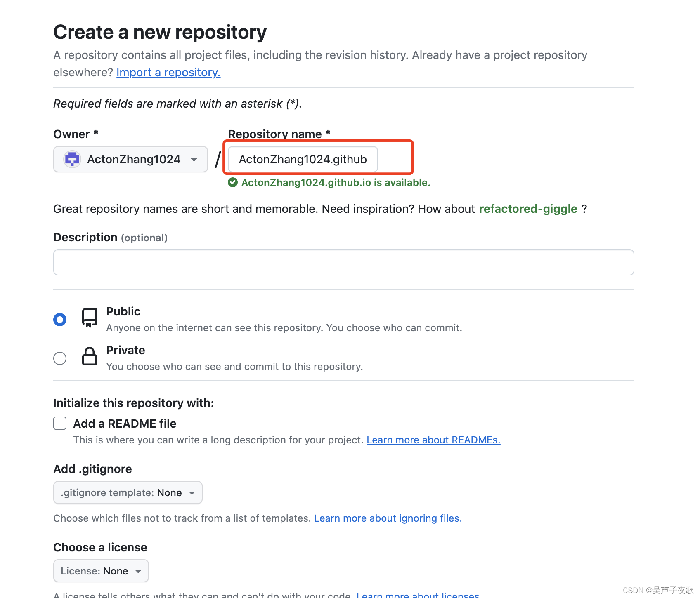Click the 'Public' option title
Screen dimensions: 700x598
click(x=123, y=311)
